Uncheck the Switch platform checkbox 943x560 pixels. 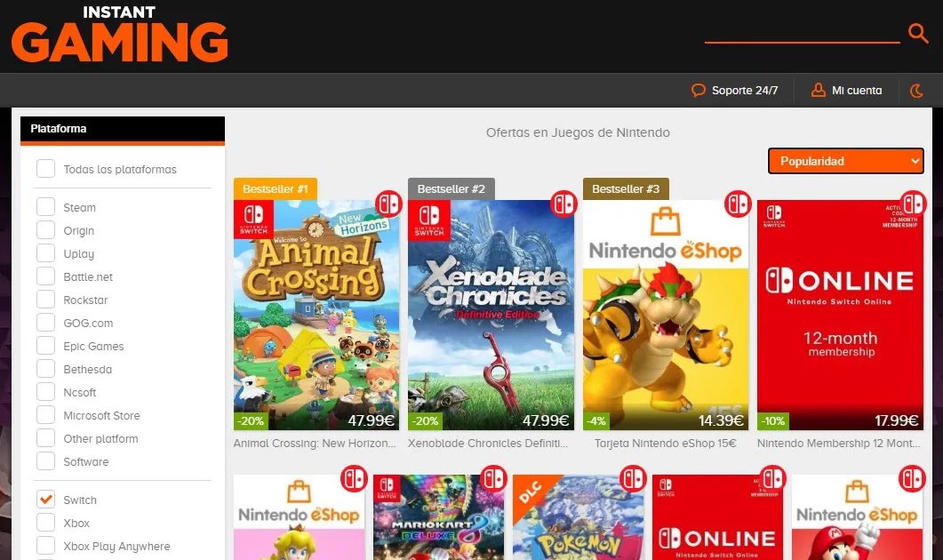(45, 500)
